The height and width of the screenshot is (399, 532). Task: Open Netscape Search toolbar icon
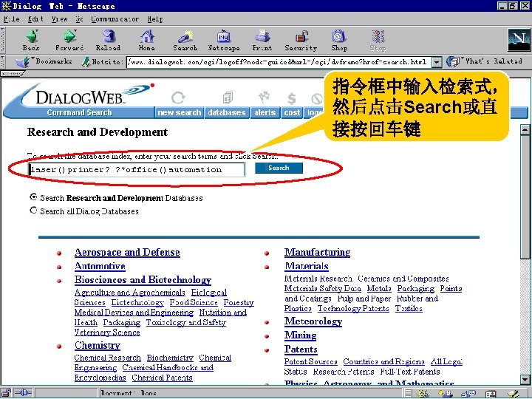click(x=185, y=36)
